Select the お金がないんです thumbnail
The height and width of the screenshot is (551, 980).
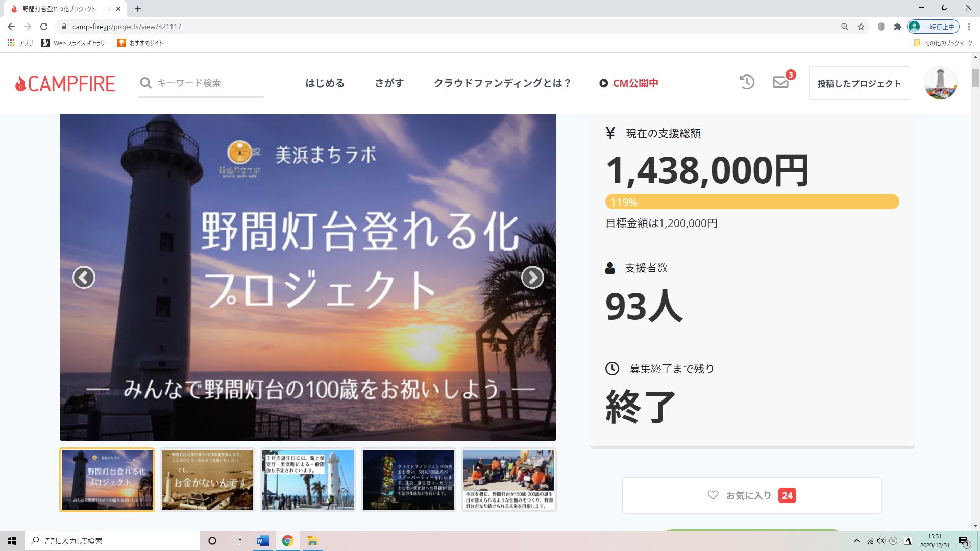[207, 480]
